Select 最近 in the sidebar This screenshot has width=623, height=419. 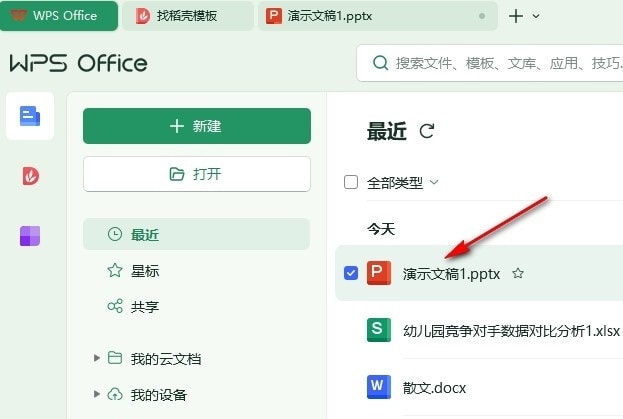[x=196, y=234]
